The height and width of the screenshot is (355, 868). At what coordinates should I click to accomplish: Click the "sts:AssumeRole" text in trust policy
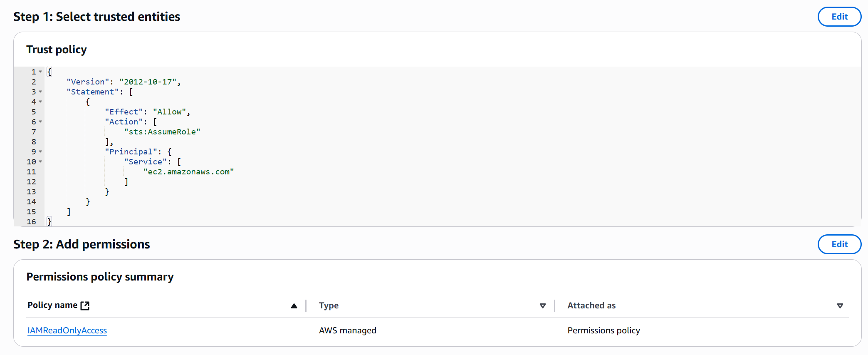click(x=162, y=132)
